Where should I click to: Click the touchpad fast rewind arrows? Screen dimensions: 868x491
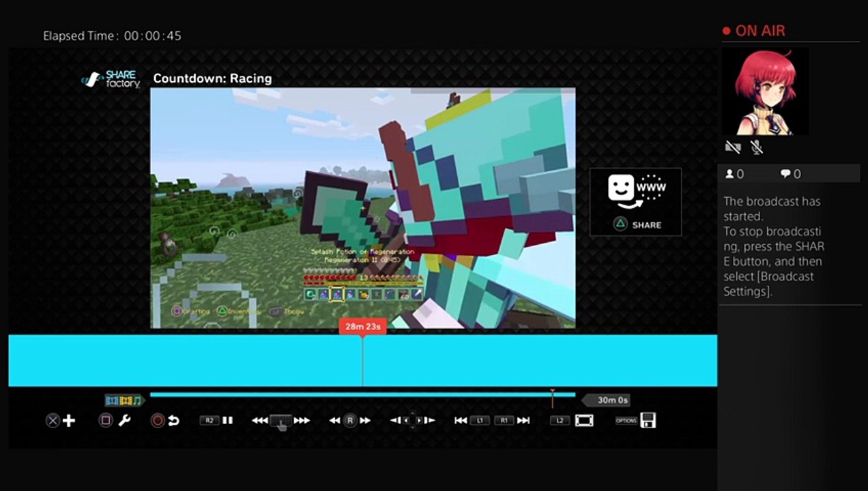(x=259, y=421)
